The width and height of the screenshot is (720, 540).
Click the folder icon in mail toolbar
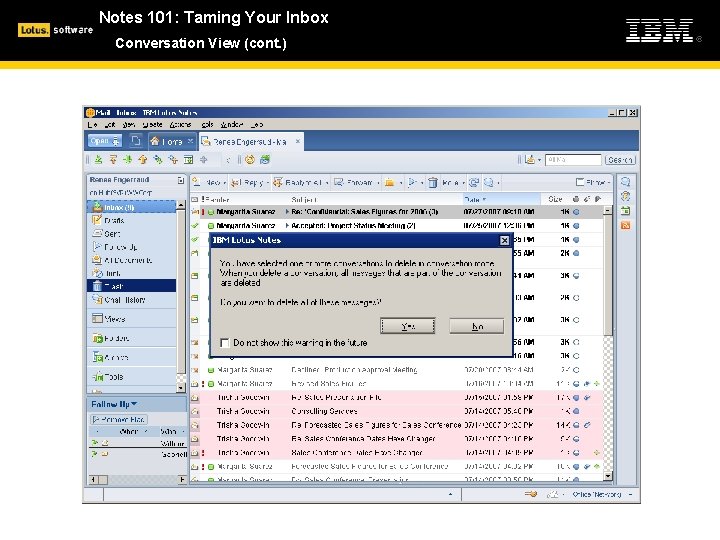(x=390, y=183)
